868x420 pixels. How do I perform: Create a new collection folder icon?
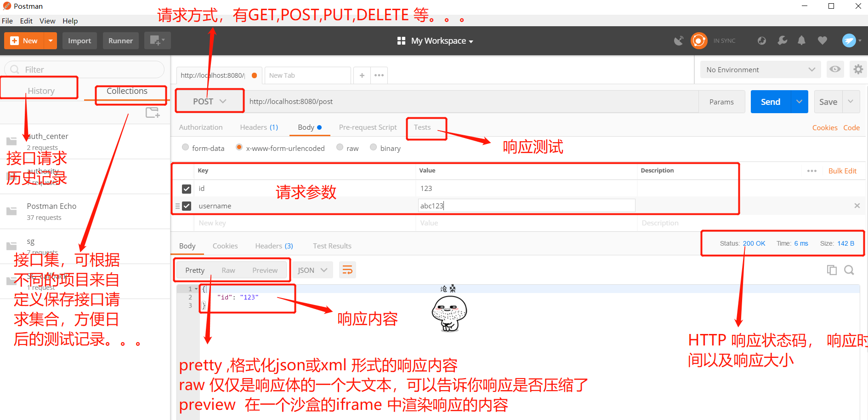(x=152, y=113)
